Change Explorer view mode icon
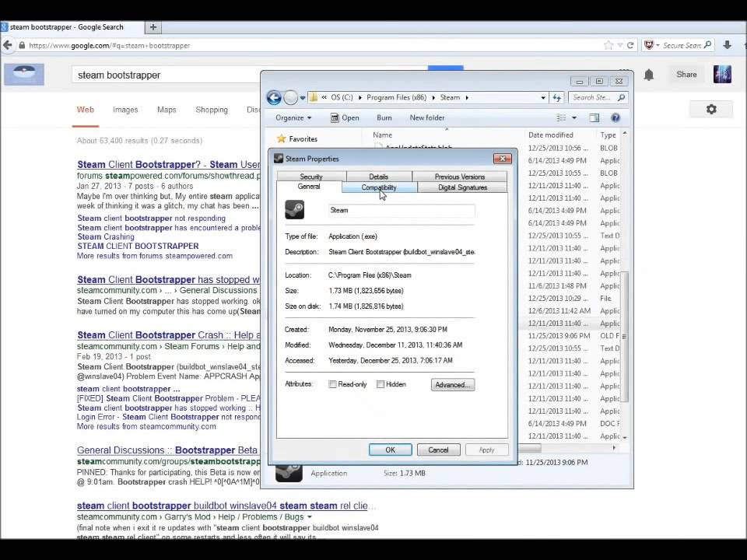 [x=561, y=117]
